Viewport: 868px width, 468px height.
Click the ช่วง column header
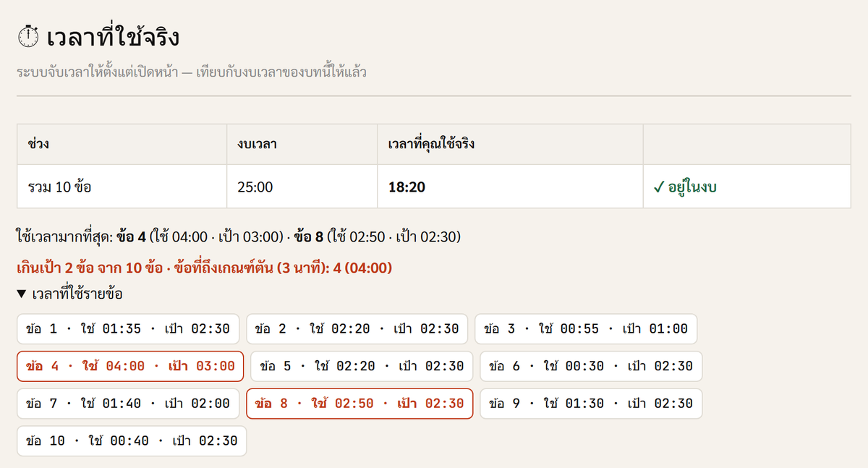point(122,145)
